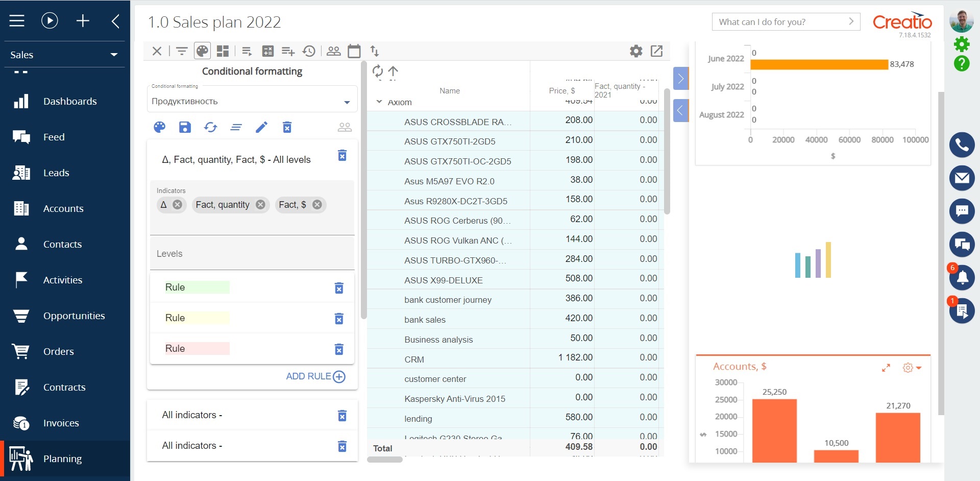Screen dimensions: 980x481
Task: Remove the Δ indicator chip
Action: (x=177, y=204)
